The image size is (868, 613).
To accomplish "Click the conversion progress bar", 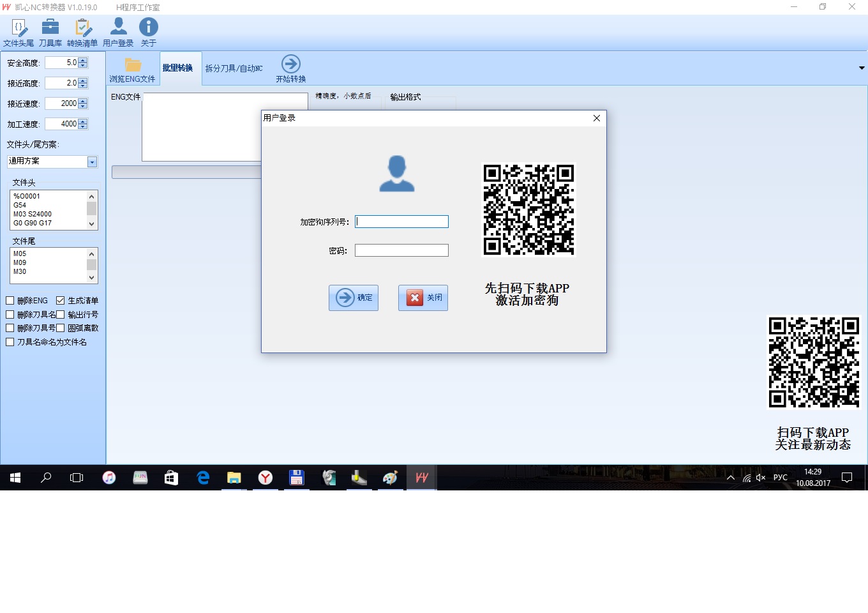I will point(186,172).
